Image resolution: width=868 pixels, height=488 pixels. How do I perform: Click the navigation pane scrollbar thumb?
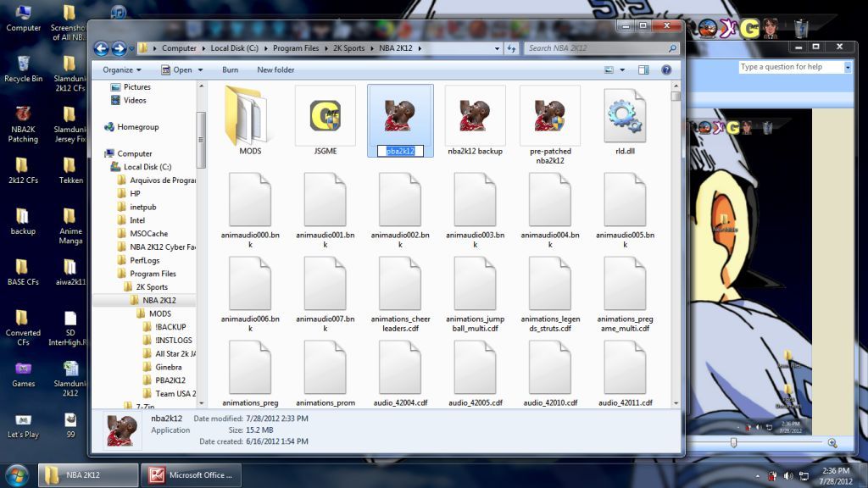[201, 140]
